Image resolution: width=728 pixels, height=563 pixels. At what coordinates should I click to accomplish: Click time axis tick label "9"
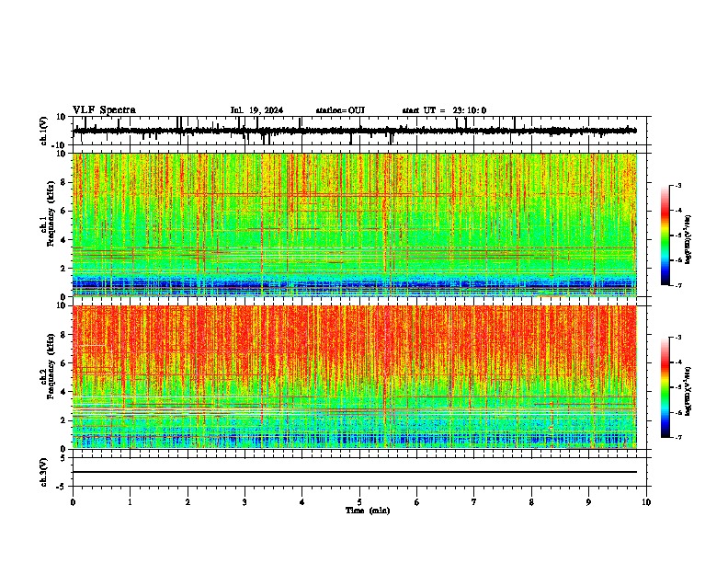(x=588, y=502)
